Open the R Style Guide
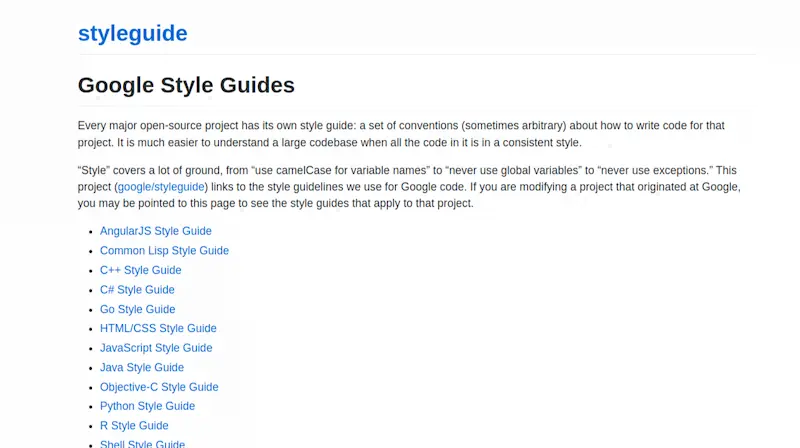 (x=134, y=426)
